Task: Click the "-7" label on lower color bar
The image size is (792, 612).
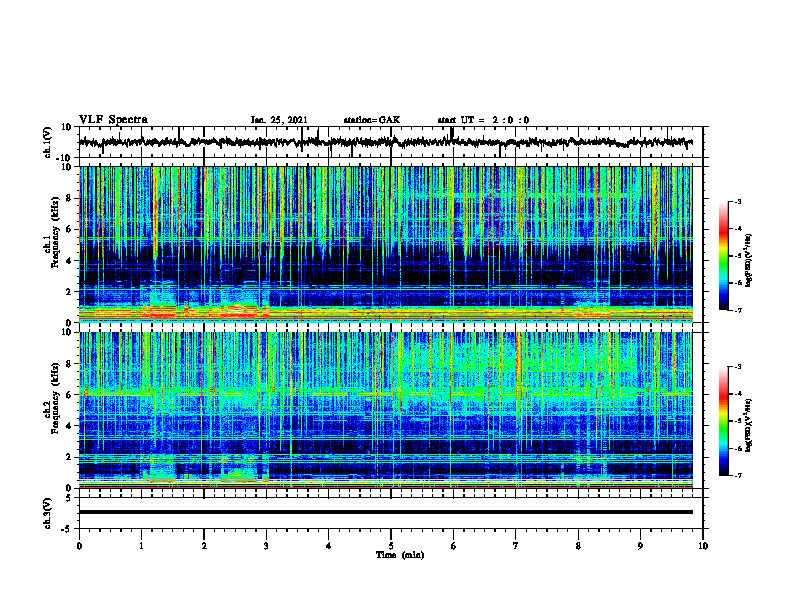Action: [737, 475]
